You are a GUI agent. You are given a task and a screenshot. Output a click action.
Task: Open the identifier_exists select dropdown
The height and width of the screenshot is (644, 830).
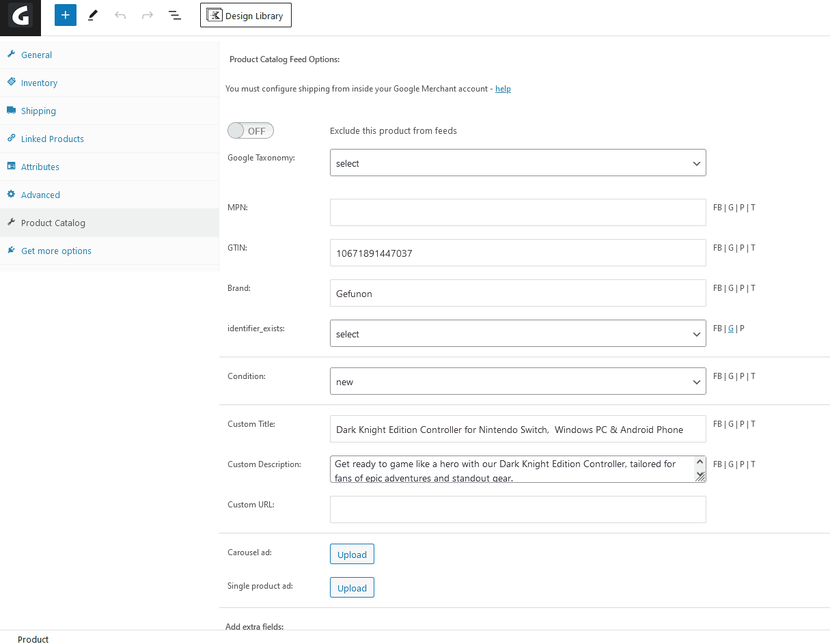coord(517,334)
